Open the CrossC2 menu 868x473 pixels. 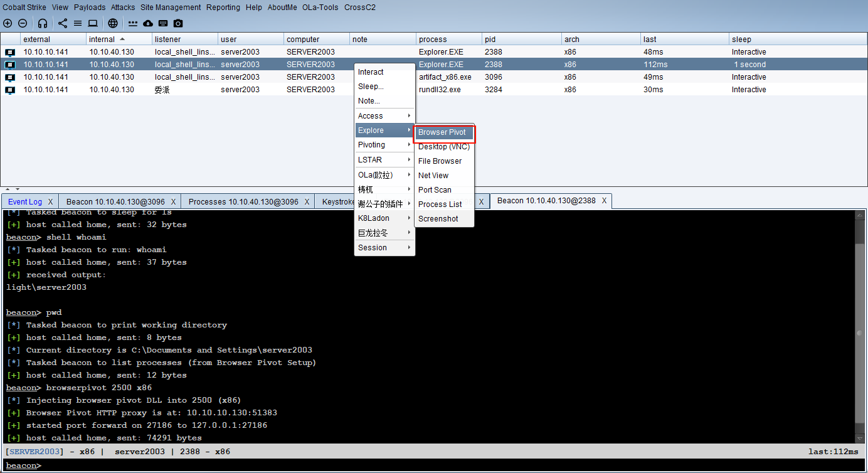pos(359,8)
